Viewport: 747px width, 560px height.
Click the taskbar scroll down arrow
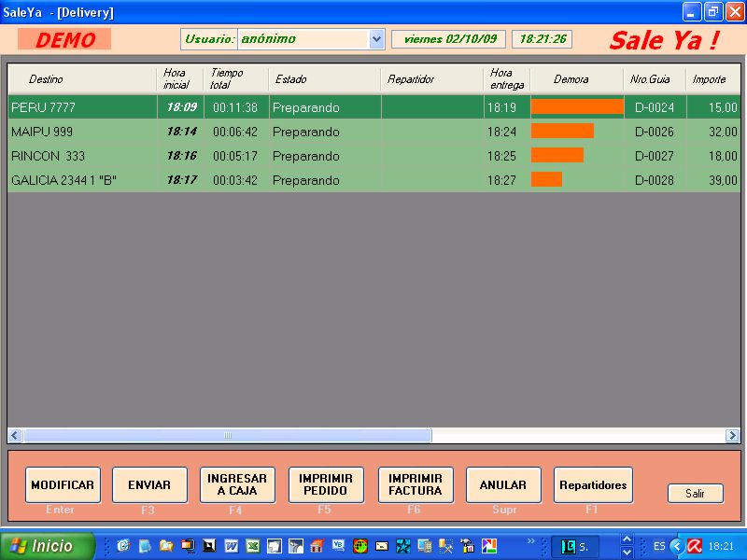tap(627, 552)
